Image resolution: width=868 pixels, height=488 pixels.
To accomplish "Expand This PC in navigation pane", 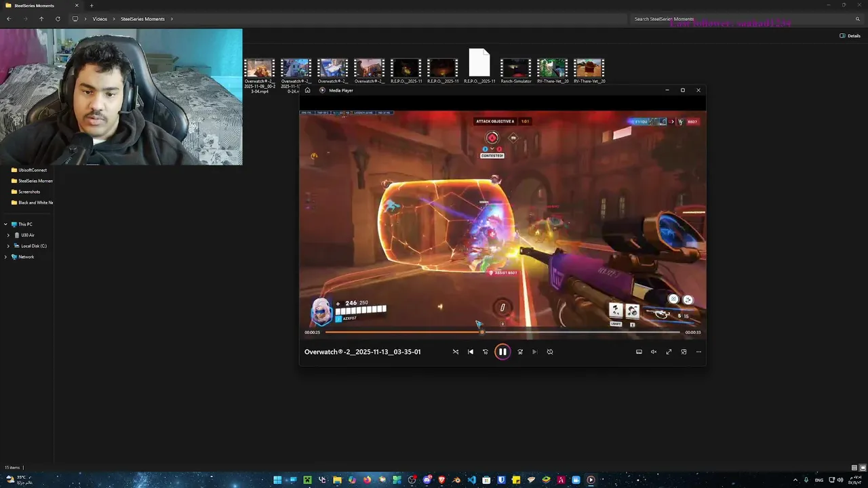I will [x=5, y=224].
